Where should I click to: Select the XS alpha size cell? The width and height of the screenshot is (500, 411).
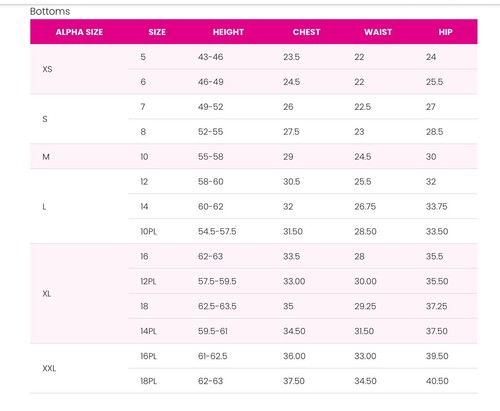(47, 69)
